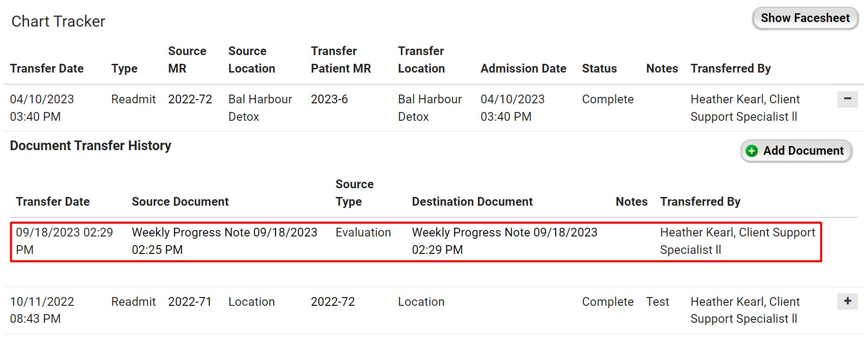This screenshot has width=868, height=354.
Task: Click the Chart Tracker heading
Action: 58,22
